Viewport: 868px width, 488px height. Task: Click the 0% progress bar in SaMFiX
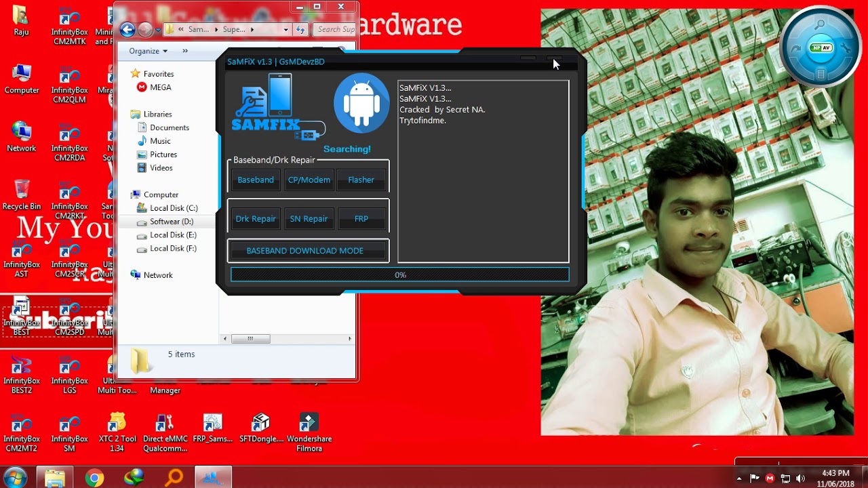(x=400, y=274)
